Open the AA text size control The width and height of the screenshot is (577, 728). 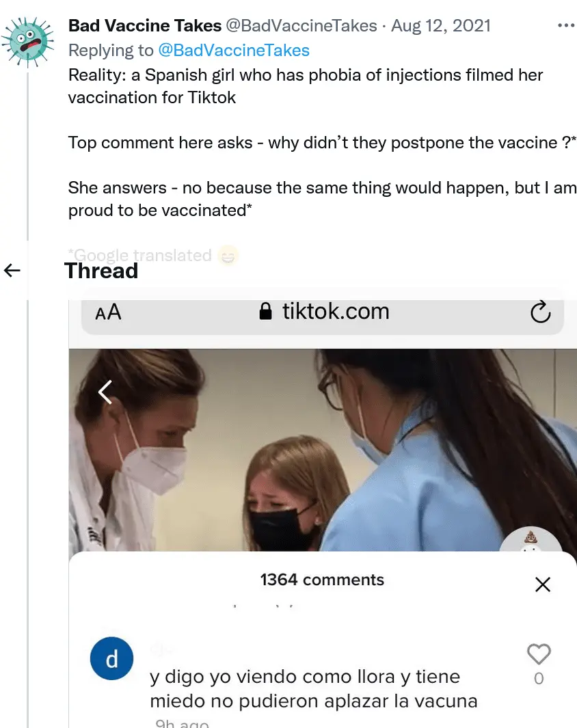108,312
